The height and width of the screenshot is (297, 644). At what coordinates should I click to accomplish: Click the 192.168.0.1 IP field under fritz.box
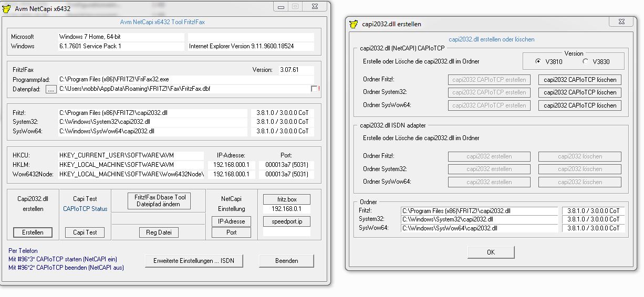(287, 208)
